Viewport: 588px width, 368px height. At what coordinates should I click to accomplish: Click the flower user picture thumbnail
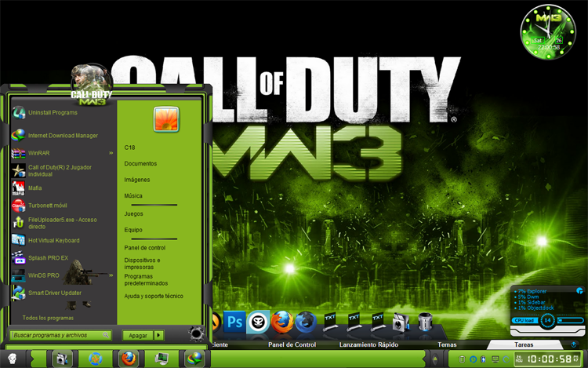coord(166,120)
